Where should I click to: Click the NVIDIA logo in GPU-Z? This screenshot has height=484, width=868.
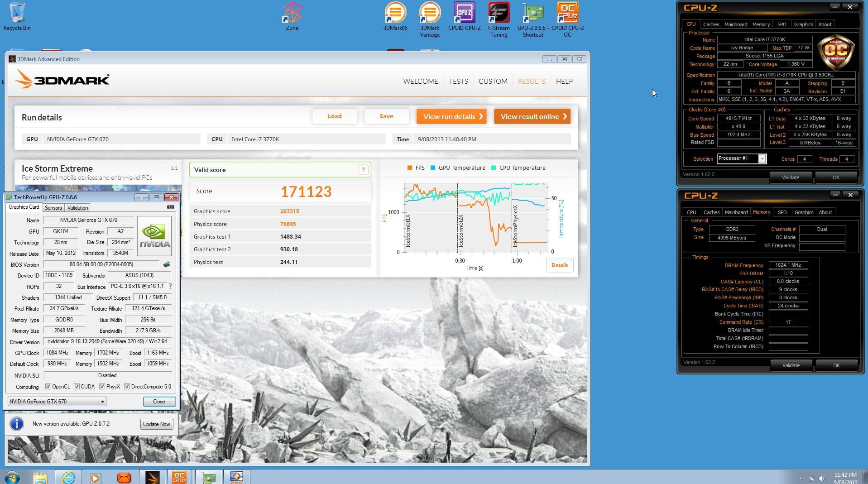tap(154, 236)
